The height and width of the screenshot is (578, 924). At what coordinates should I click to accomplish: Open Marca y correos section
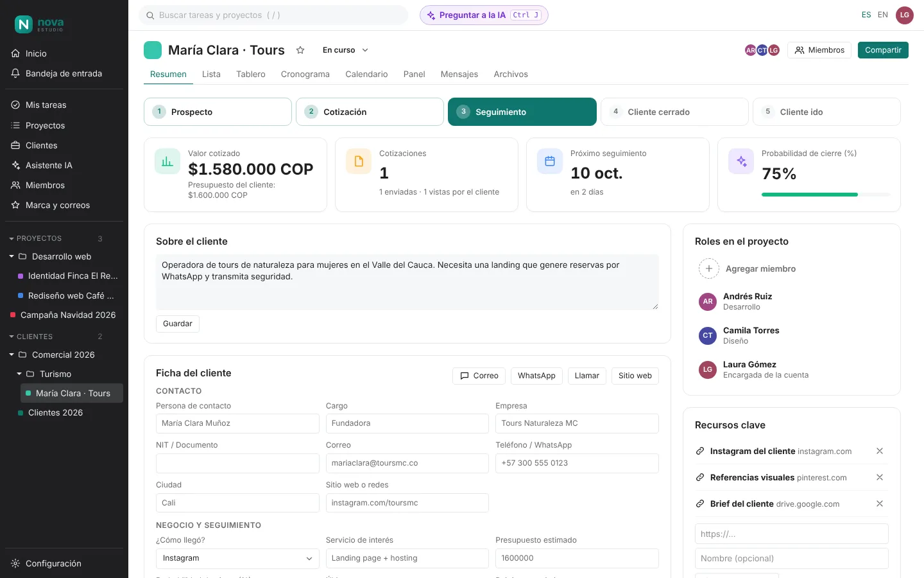[x=64, y=206]
